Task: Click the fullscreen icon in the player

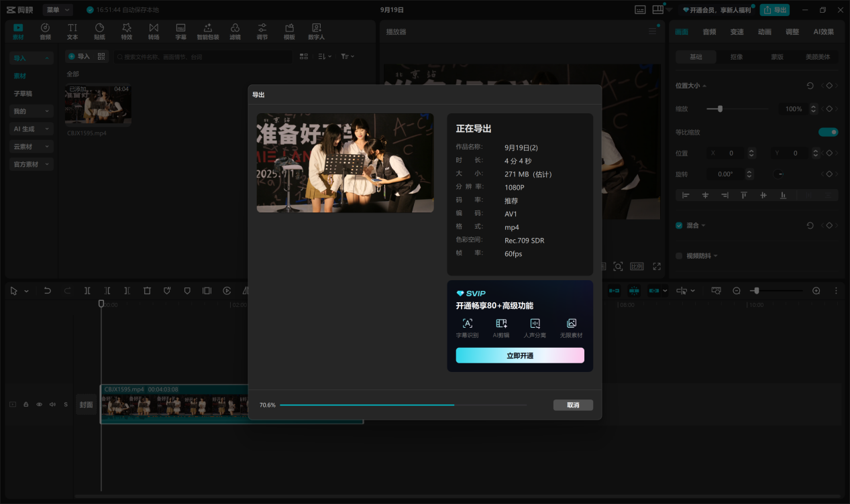Action: (657, 267)
